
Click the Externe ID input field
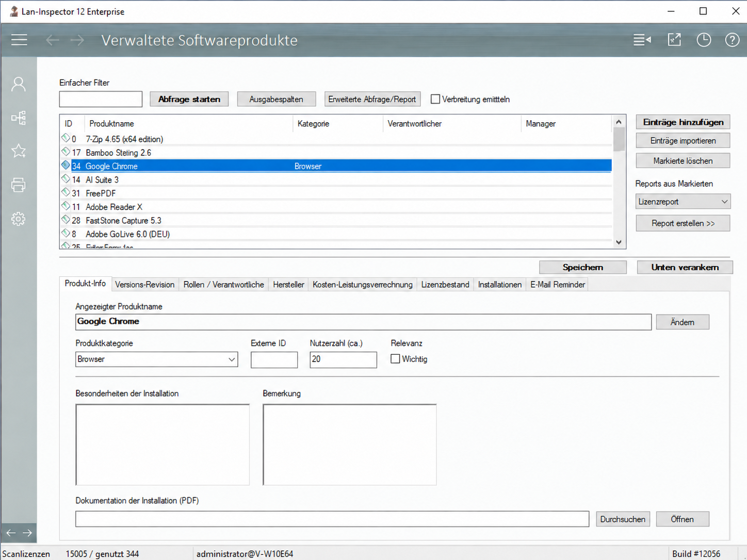coord(274,359)
